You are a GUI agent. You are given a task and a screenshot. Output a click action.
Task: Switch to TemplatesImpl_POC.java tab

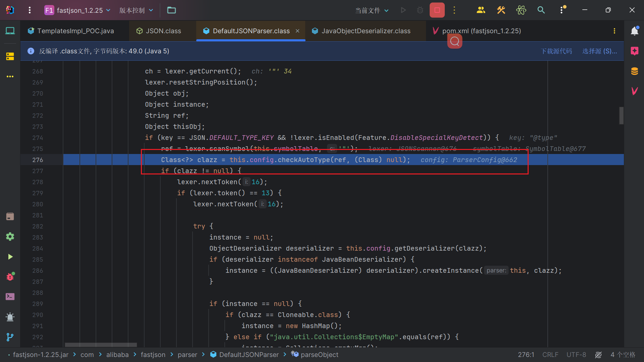(75, 31)
